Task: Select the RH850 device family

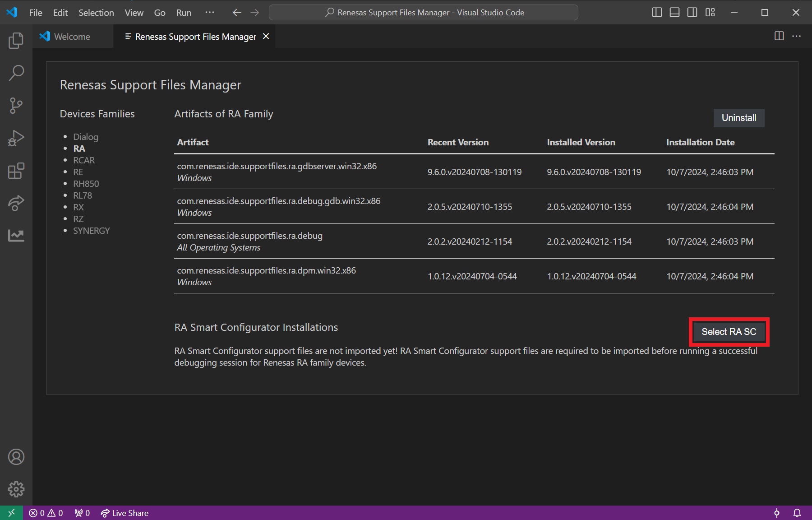Action: tap(86, 184)
